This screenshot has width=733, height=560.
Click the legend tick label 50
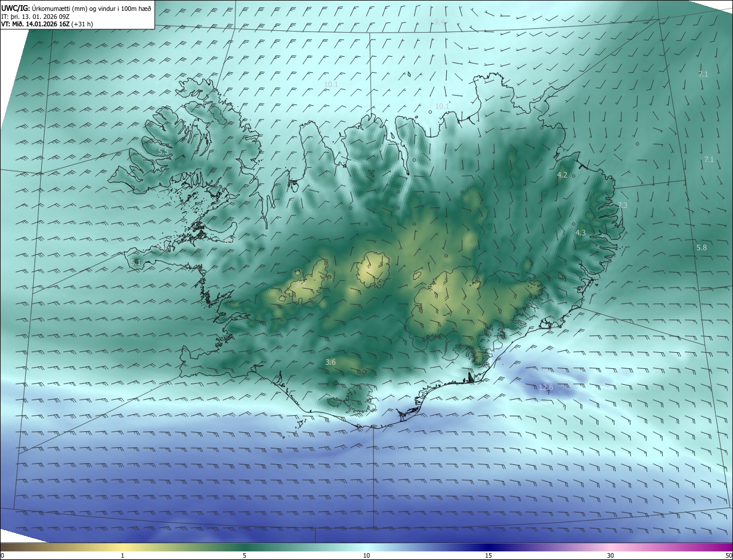pyautogui.click(x=728, y=556)
